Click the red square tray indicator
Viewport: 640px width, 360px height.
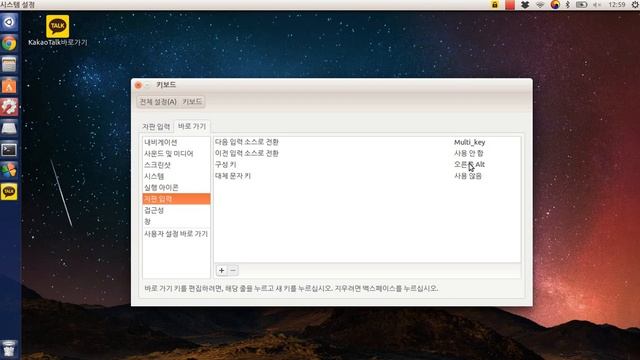click(x=510, y=4)
